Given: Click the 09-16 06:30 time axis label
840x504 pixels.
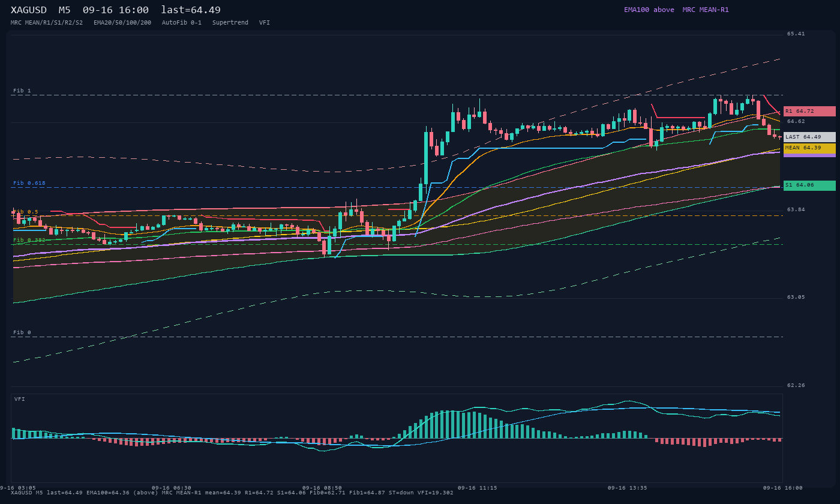Looking at the screenshot, I should pyautogui.click(x=172, y=488).
